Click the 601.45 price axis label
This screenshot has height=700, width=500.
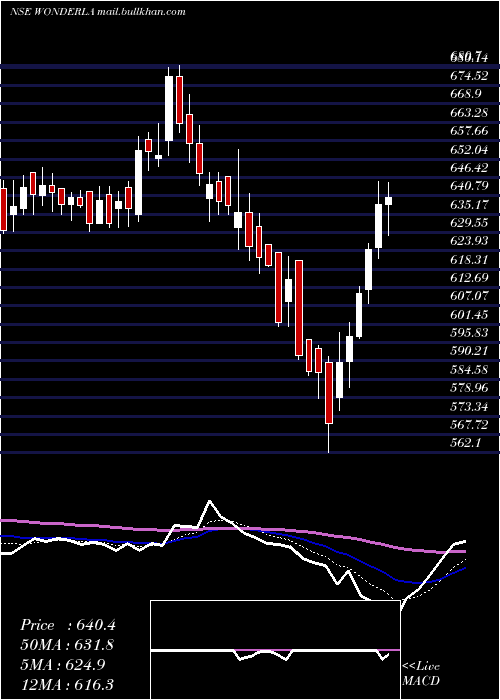(469, 315)
